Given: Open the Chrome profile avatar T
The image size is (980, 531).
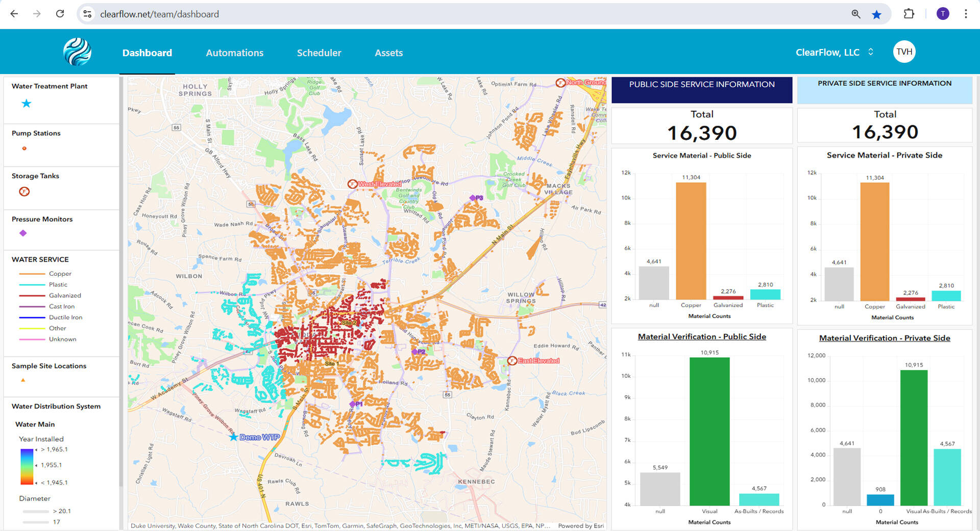Looking at the screenshot, I should point(943,14).
